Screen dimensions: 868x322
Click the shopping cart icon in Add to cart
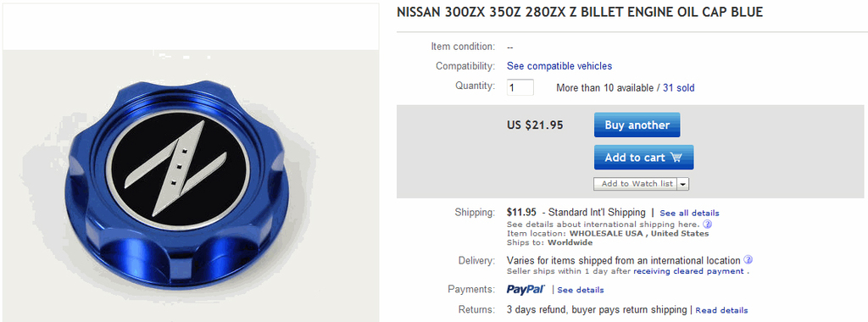tap(676, 158)
